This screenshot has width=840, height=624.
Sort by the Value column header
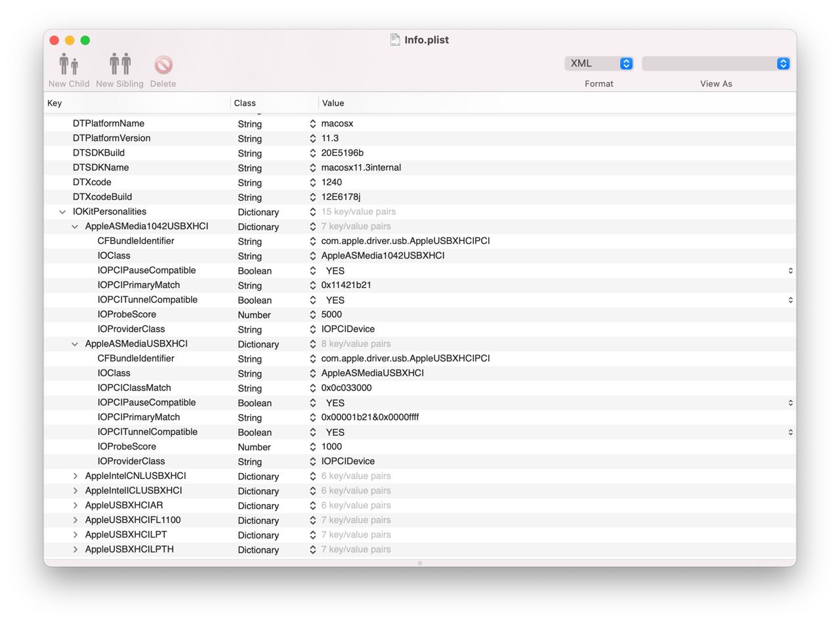pos(557,103)
